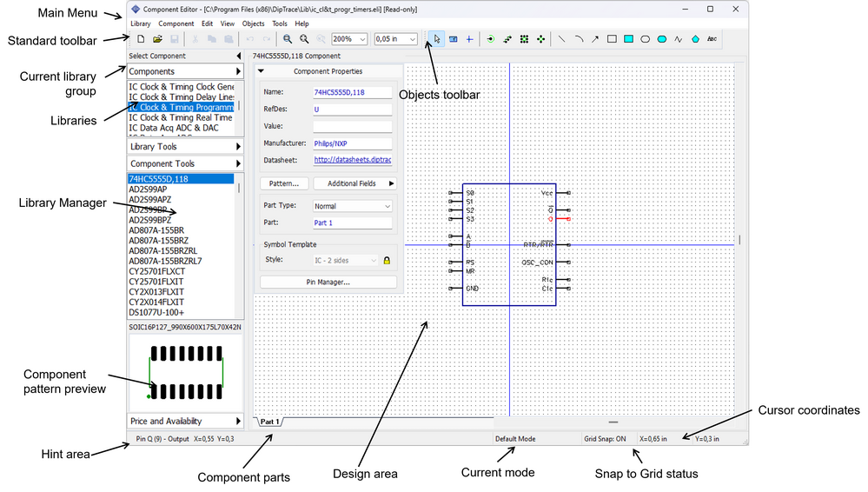The image size is (868, 492).
Task: Select the cyan Polygon tool
Action: (695, 39)
